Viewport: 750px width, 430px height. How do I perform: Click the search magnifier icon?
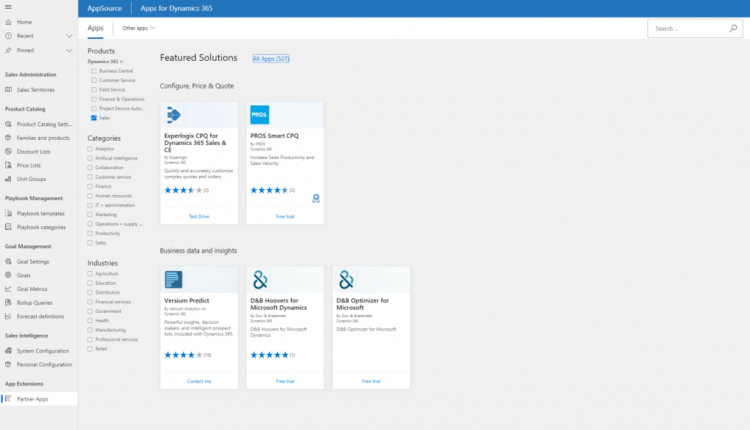[736, 29]
